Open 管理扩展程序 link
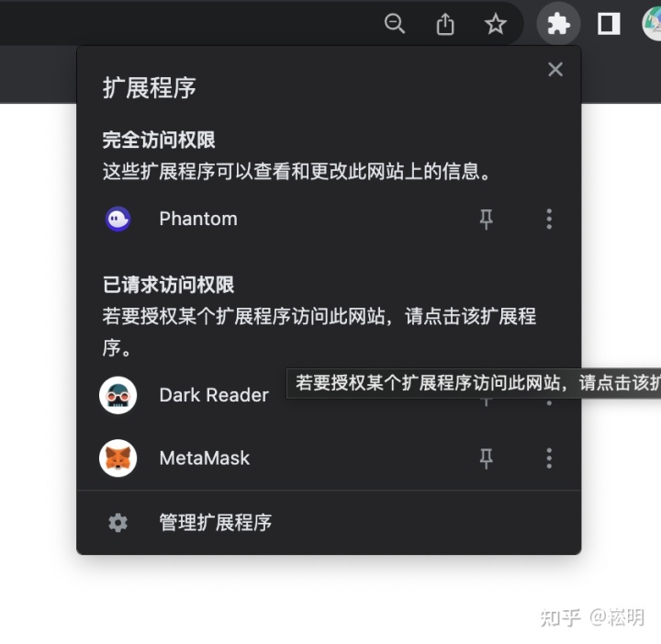Image resolution: width=661 pixels, height=644 pixels. point(216,523)
